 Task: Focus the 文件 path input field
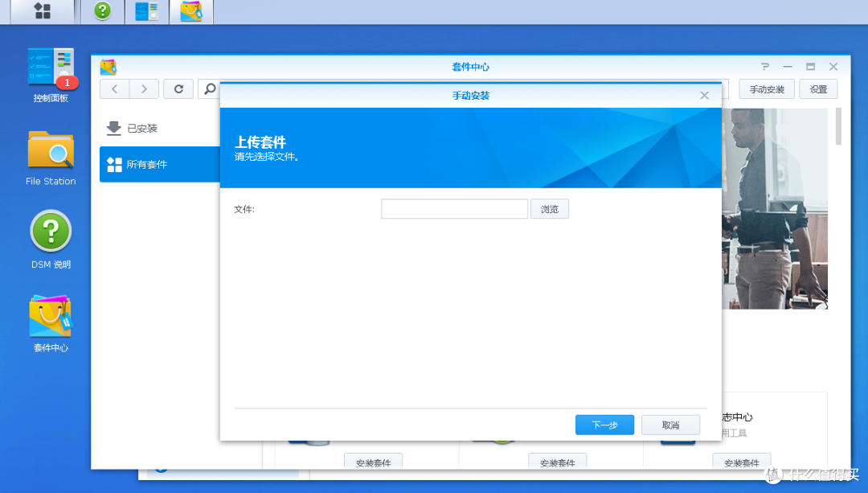pyautogui.click(x=454, y=209)
